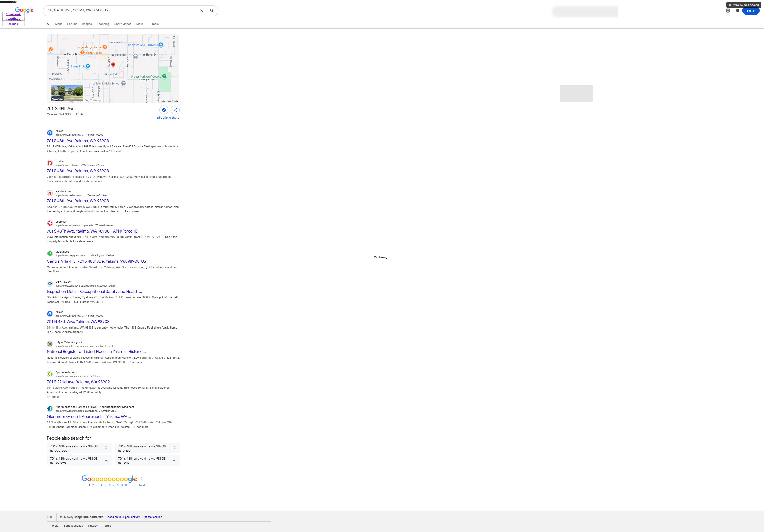This screenshot has width=773, height=532.
Task: Go to results page 2
Action: click(x=93, y=485)
